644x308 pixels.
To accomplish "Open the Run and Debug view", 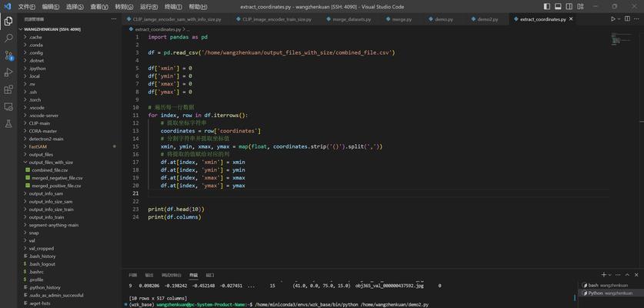I will pos(8,72).
